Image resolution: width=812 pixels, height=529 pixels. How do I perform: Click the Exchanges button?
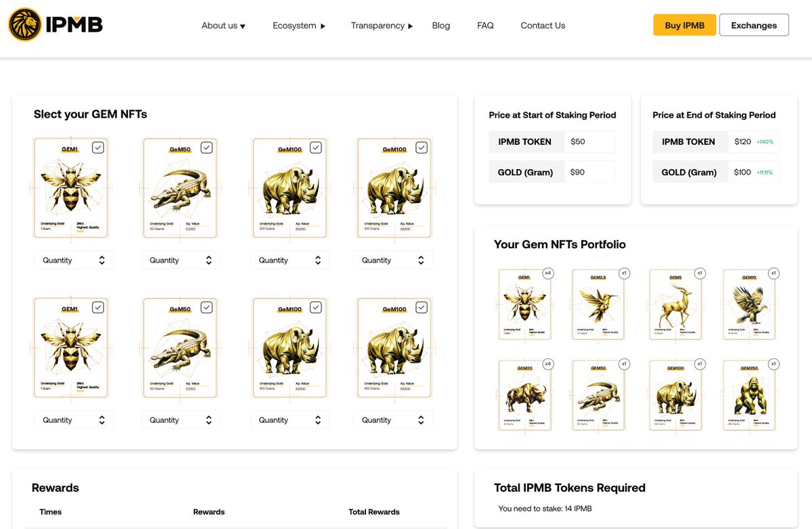754,25
